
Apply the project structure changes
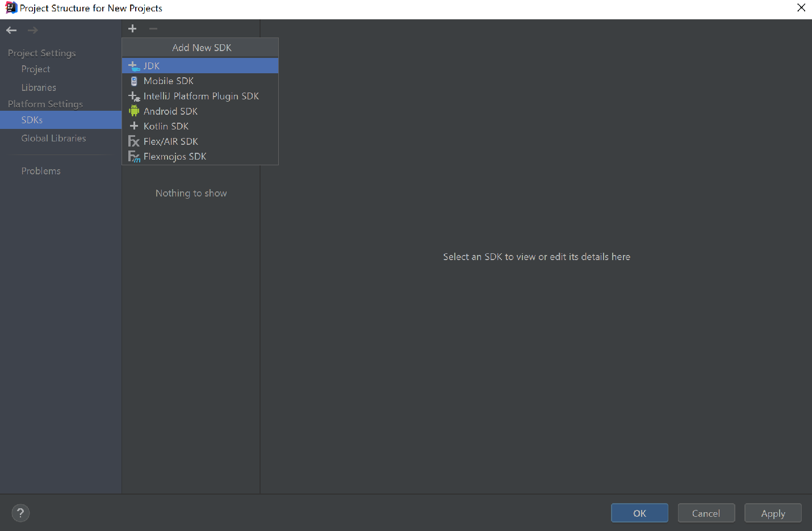click(x=773, y=513)
